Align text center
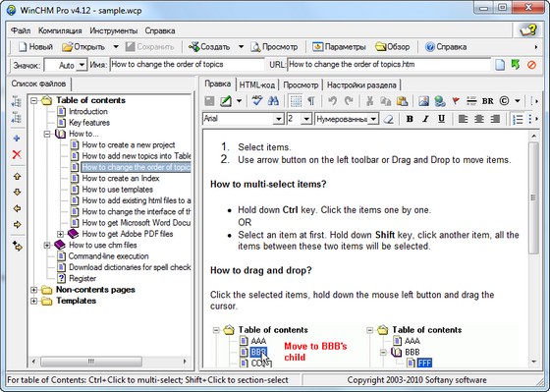This screenshot has width=550, height=392. 479,119
